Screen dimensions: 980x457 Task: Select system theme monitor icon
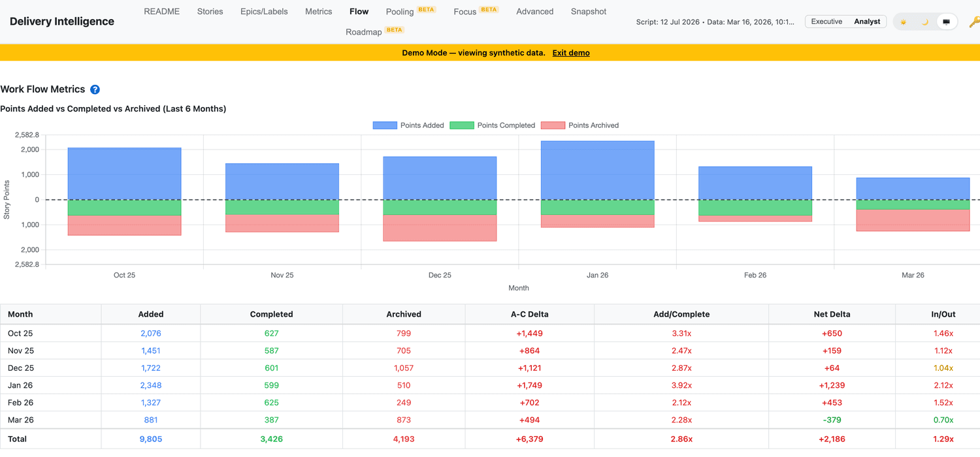(x=946, y=22)
